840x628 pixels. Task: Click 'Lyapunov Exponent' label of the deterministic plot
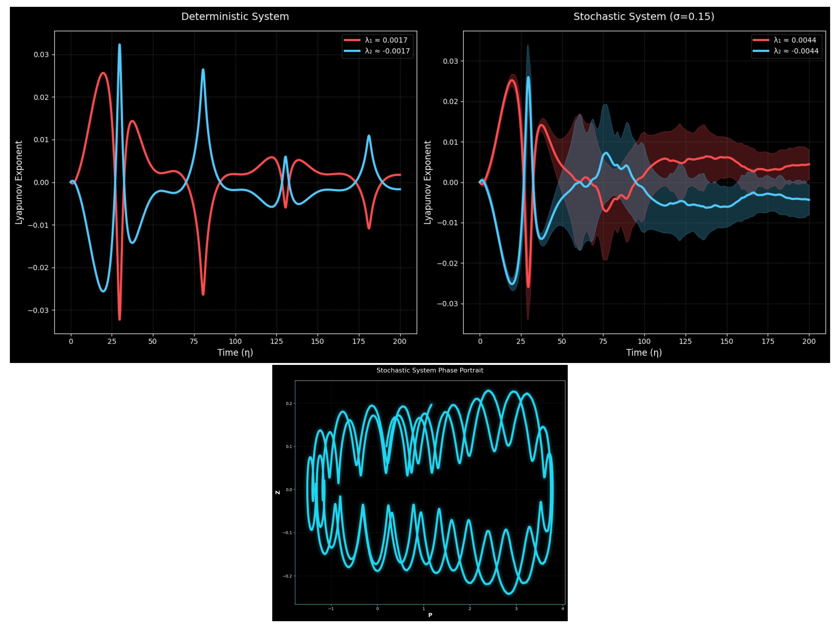(19, 183)
